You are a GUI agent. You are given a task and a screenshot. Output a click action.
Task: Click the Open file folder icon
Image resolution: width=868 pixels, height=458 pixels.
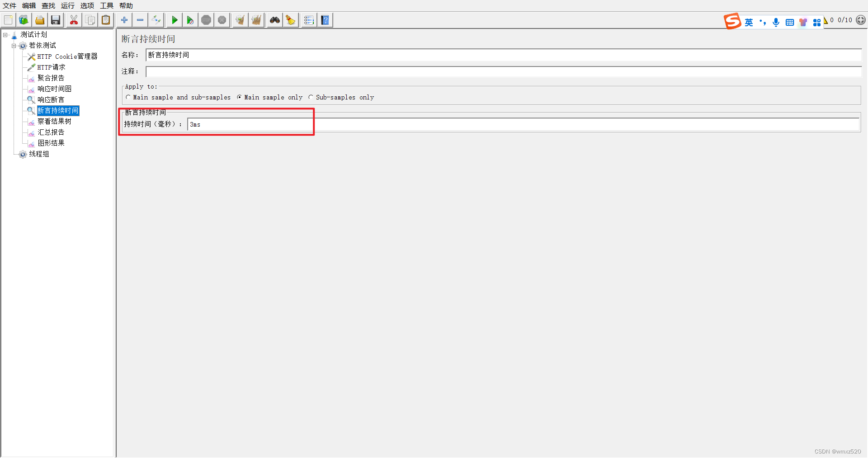[x=40, y=20]
